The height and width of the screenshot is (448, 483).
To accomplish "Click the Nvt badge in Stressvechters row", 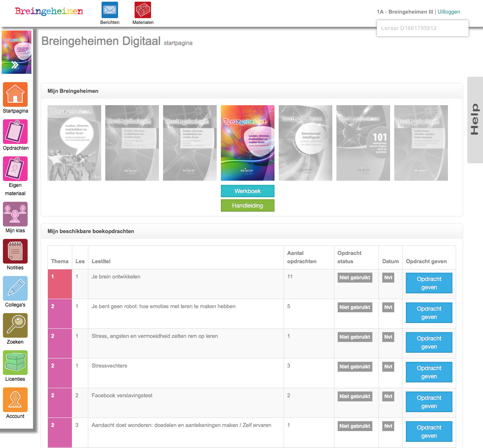I will tap(388, 367).
